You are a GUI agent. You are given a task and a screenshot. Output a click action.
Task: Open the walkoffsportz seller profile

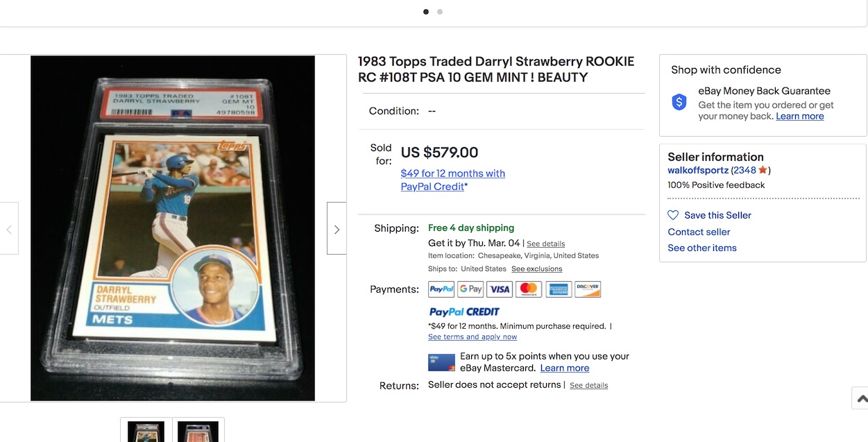coord(698,170)
